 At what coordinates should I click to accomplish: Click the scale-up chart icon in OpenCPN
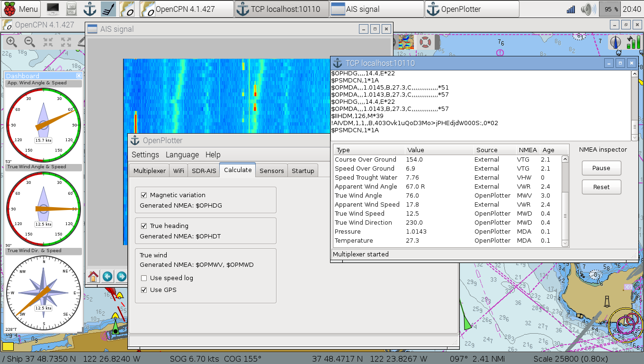[66, 42]
